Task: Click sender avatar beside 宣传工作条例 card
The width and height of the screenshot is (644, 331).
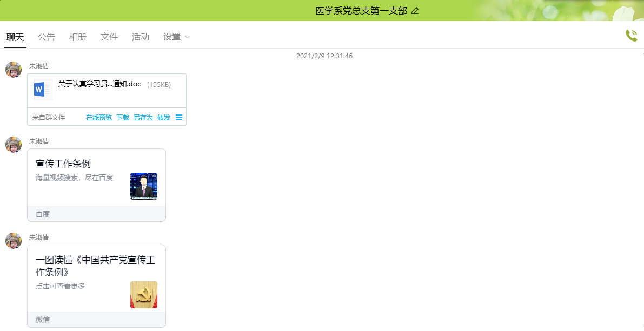Action: click(14, 145)
